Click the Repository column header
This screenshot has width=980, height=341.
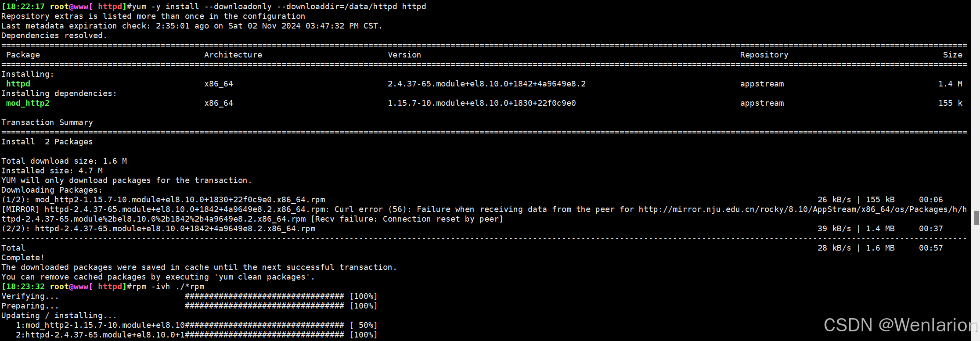[764, 55]
